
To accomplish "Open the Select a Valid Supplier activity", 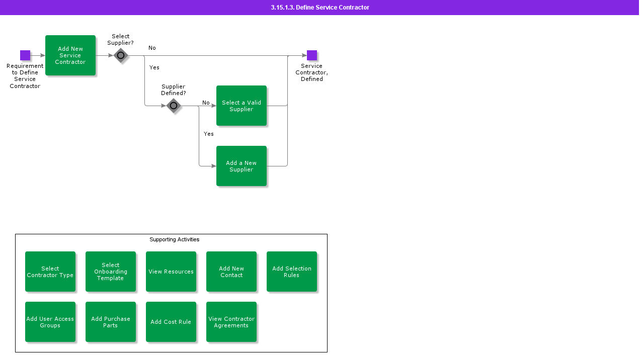I will pyautogui.click(x=242, y=106).
